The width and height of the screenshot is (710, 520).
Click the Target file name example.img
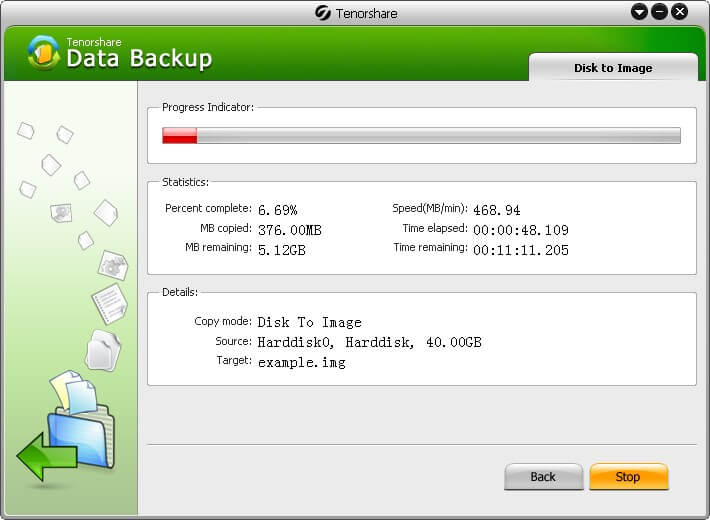[x=302, y=362]
